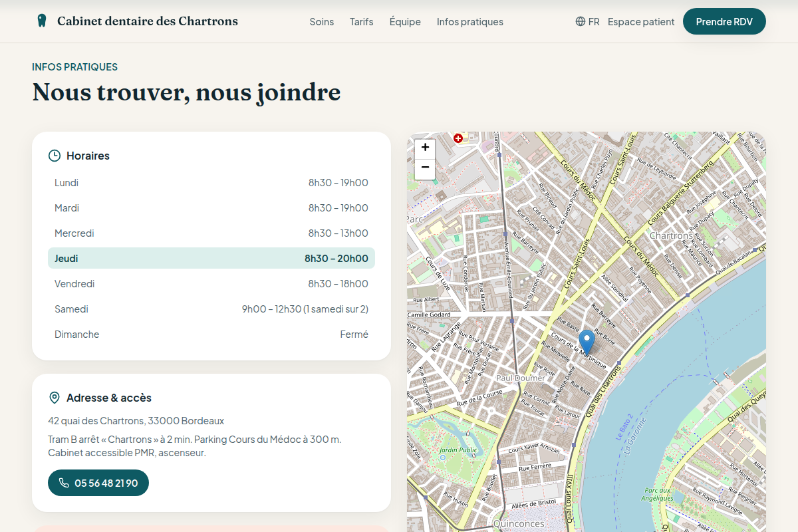Switch language via the FR label
The image size is (798, 532).
pos(594,22)
